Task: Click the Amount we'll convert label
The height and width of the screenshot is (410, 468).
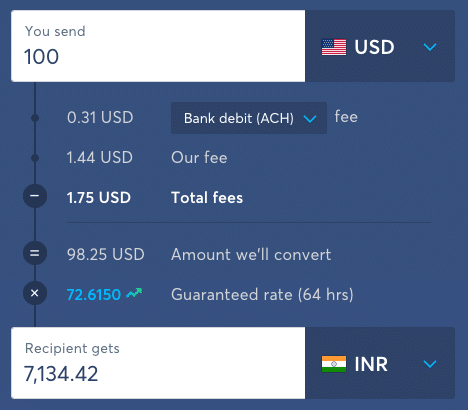Action: [251, 255]
